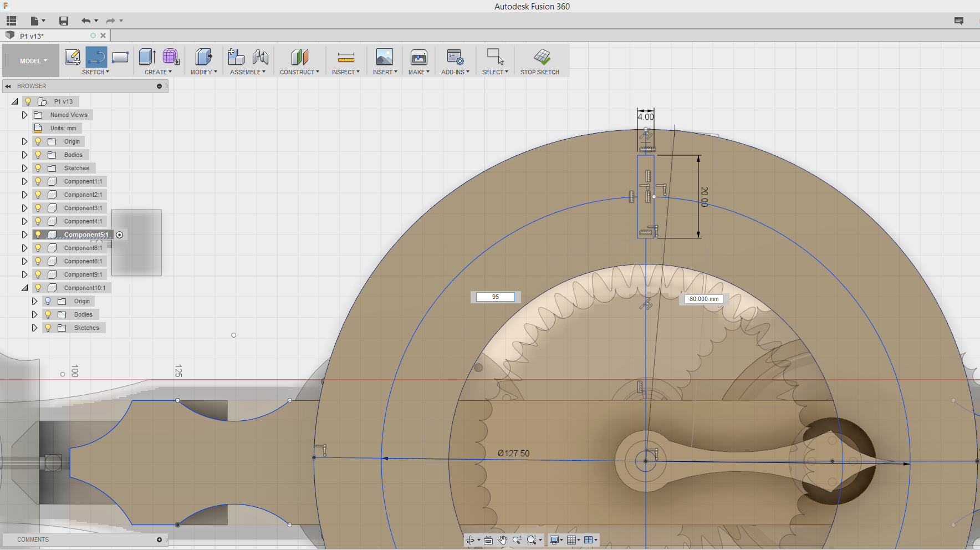This screenshot has width=980, height=550.
Task: Open the undo history dropdown arrow
Action: pos(96,21)
